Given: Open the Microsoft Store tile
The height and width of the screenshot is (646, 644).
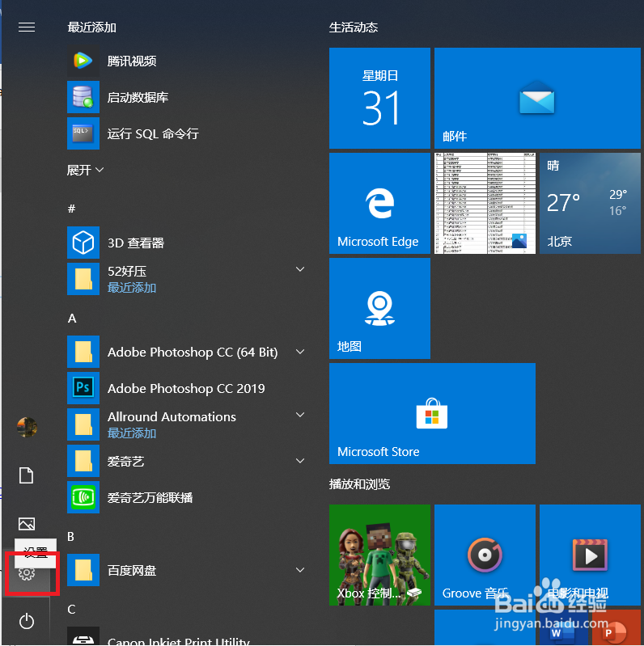Looking at the screenshot, I should click(433, 414).
